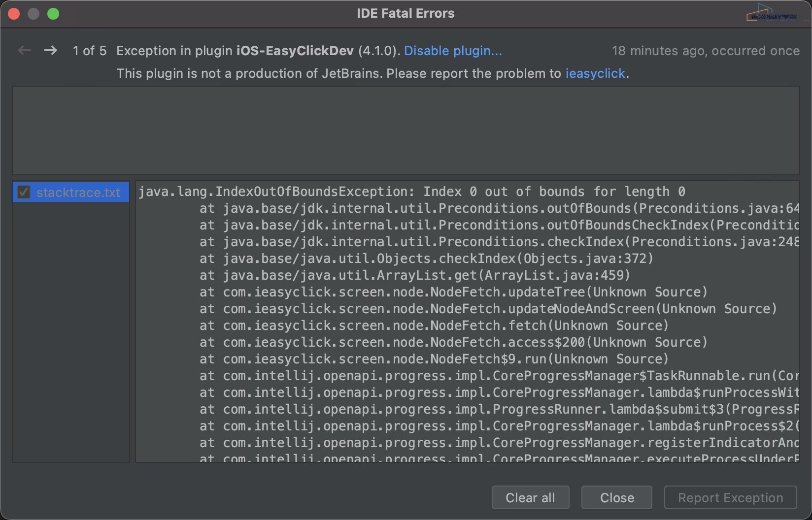Open the ieasyclick vendor link
Viewport: 812px width, 520px height.
coord(595,73)
